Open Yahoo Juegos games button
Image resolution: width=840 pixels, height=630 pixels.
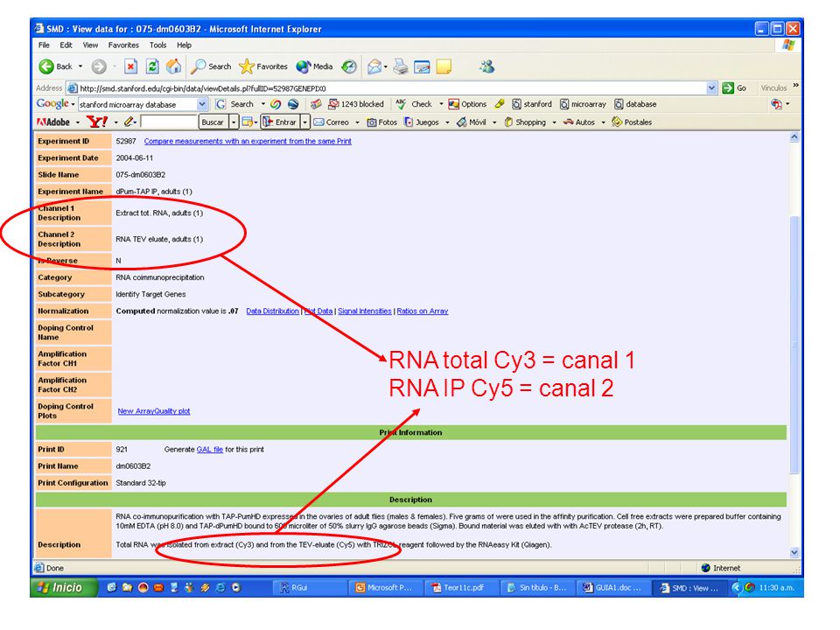(x=422, y=122)
